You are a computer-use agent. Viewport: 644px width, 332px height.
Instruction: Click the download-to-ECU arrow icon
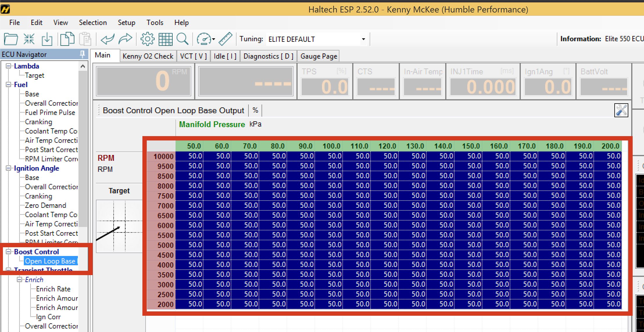pos(47,39)
